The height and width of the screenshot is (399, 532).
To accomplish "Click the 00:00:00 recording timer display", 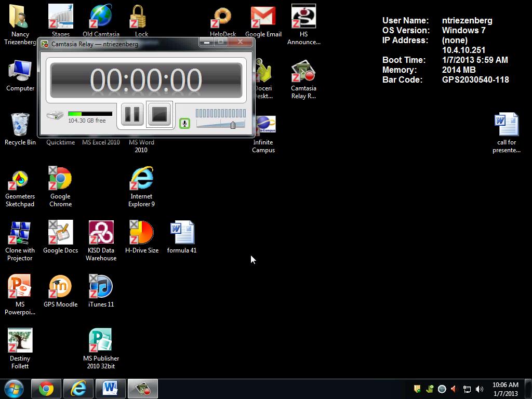I will click(x=146, y=80).
